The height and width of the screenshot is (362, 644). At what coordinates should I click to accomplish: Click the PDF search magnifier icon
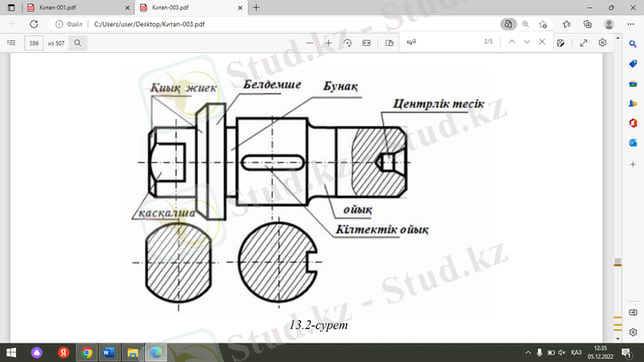[77, 42]
